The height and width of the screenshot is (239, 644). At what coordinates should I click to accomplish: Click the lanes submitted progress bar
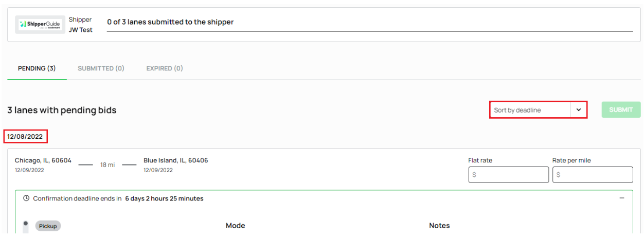tap(370, 31)
